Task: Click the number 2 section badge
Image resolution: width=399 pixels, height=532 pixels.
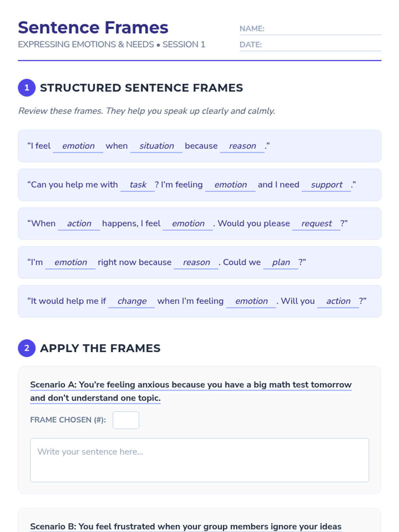Action: pos(27,348)
